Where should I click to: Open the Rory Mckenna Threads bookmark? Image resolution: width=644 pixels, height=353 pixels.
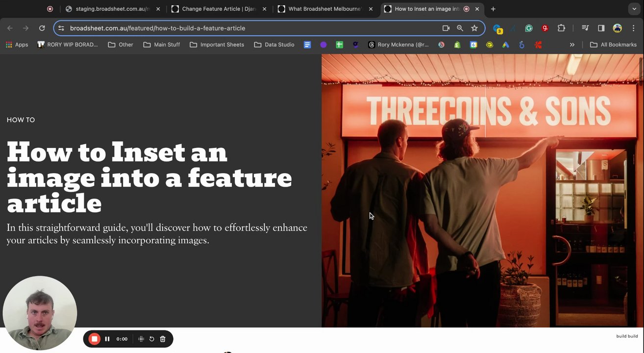click(x=398, y=45)
